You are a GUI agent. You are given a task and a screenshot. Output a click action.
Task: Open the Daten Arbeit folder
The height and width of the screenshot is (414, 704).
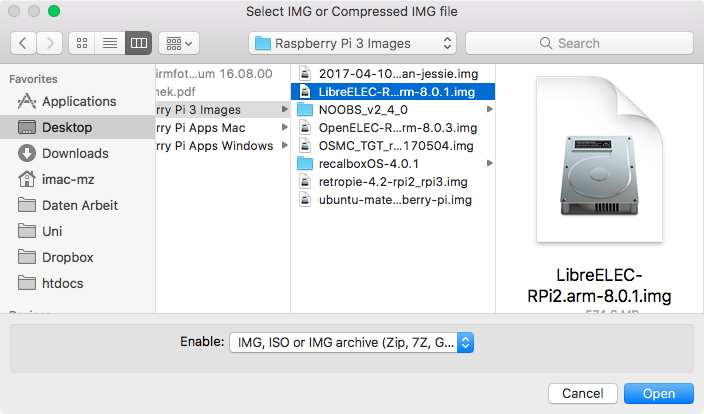77,205
